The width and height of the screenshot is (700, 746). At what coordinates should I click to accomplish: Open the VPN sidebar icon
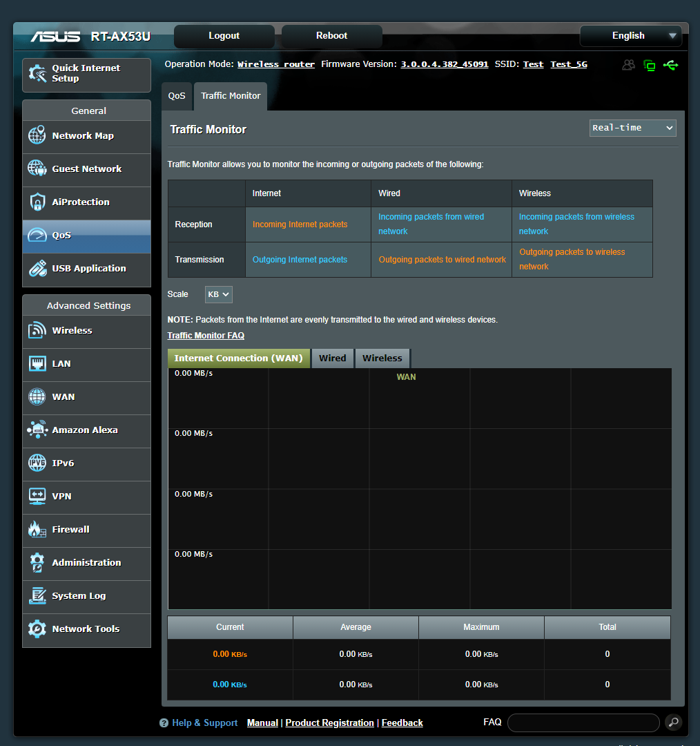[37, 496]
